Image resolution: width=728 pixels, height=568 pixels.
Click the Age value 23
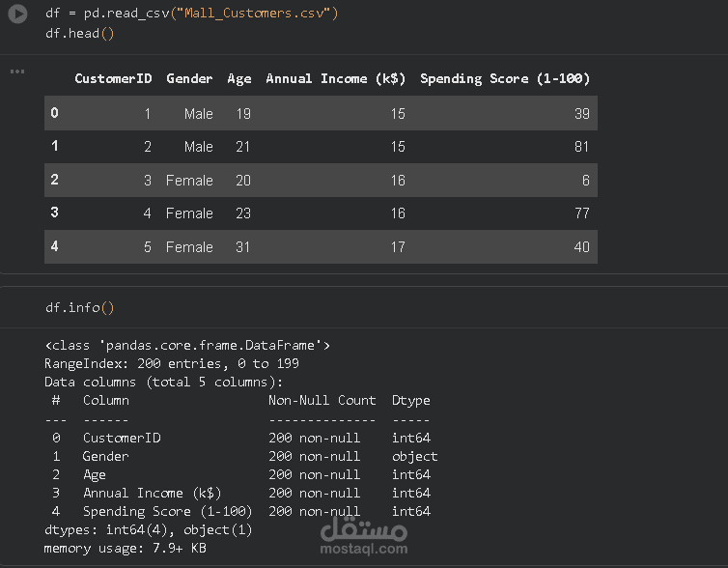coord(243,213)
